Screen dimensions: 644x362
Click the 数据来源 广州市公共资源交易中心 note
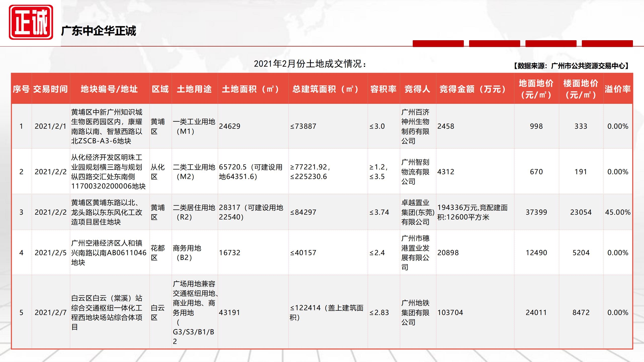click(571, 66)
